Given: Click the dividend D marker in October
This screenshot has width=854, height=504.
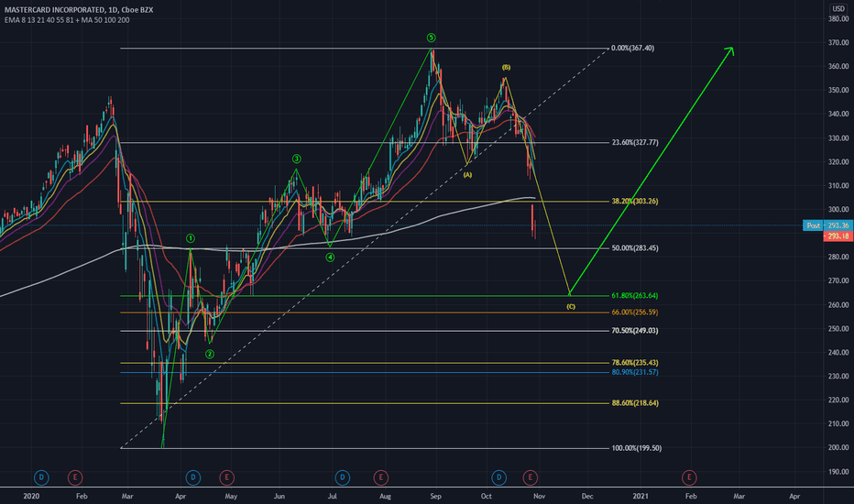Looking at the screenshot, I should pyautogui.click(x=498, y=477).
